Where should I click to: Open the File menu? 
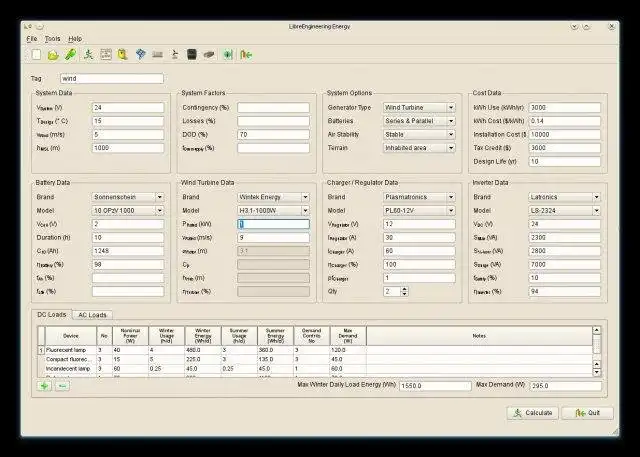coord(32,39)
